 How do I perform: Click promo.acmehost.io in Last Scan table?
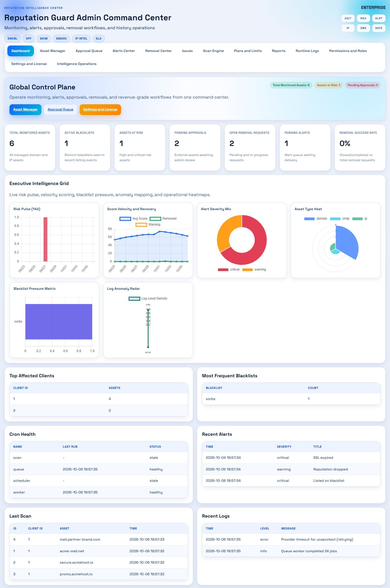point(76,574)
